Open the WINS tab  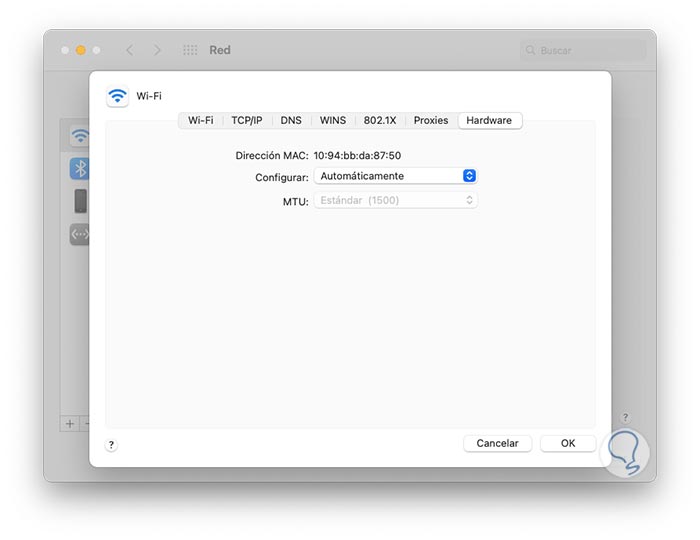click(333, 120)
